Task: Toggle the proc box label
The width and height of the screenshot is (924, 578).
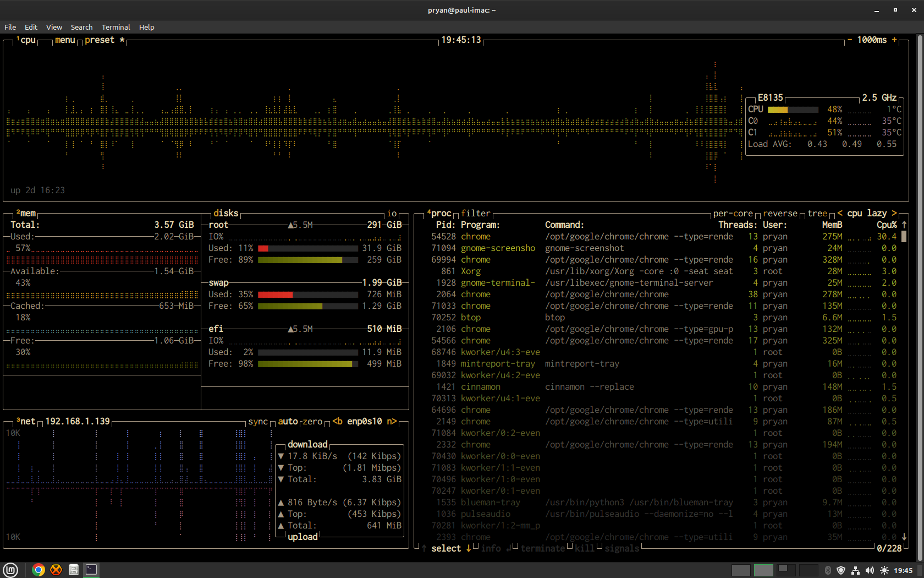Action: (x=439, y=213)
